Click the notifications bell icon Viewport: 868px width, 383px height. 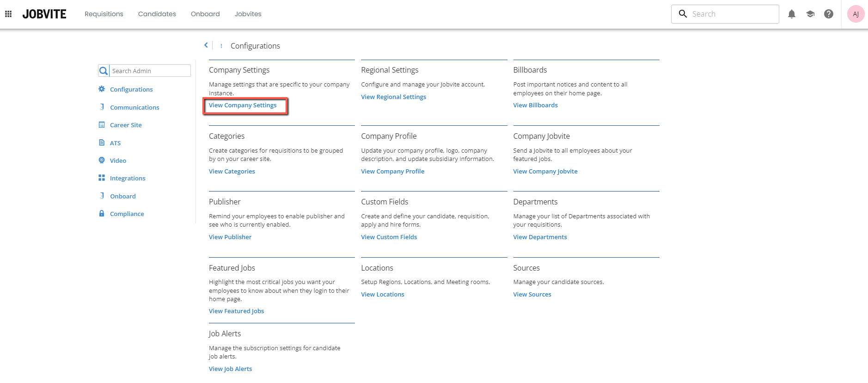(x=792, y=14)
